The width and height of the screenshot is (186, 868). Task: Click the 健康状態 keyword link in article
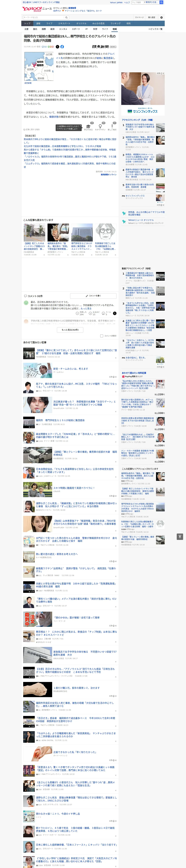click(54, 117)
